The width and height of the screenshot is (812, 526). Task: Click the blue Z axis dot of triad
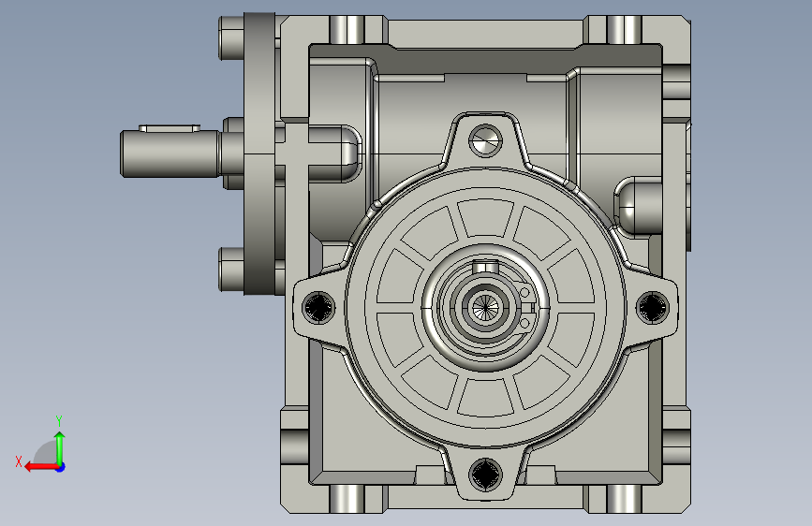coord(61,468)
